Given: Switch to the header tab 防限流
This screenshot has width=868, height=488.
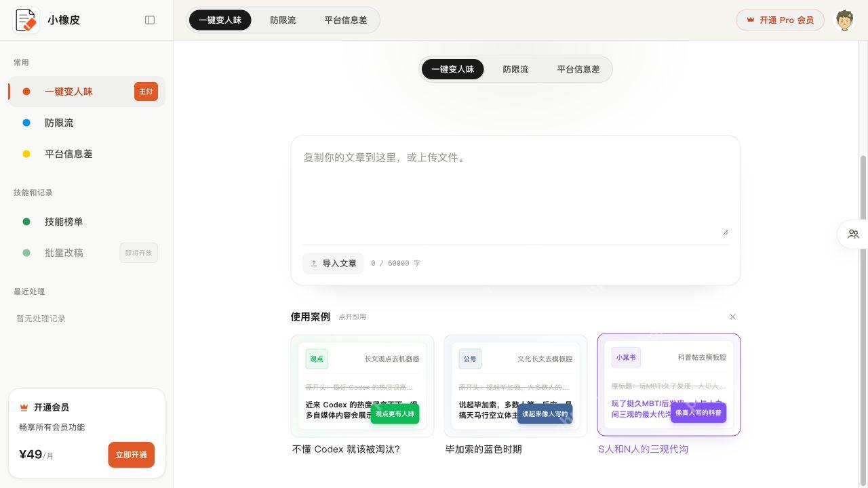Looking at the screenshot, I should pos(283,20).
